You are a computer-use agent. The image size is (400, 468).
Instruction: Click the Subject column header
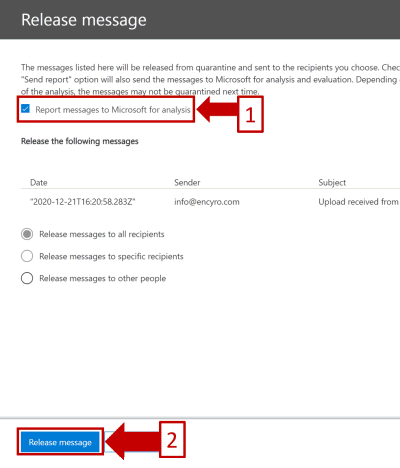tap(332, 182)
